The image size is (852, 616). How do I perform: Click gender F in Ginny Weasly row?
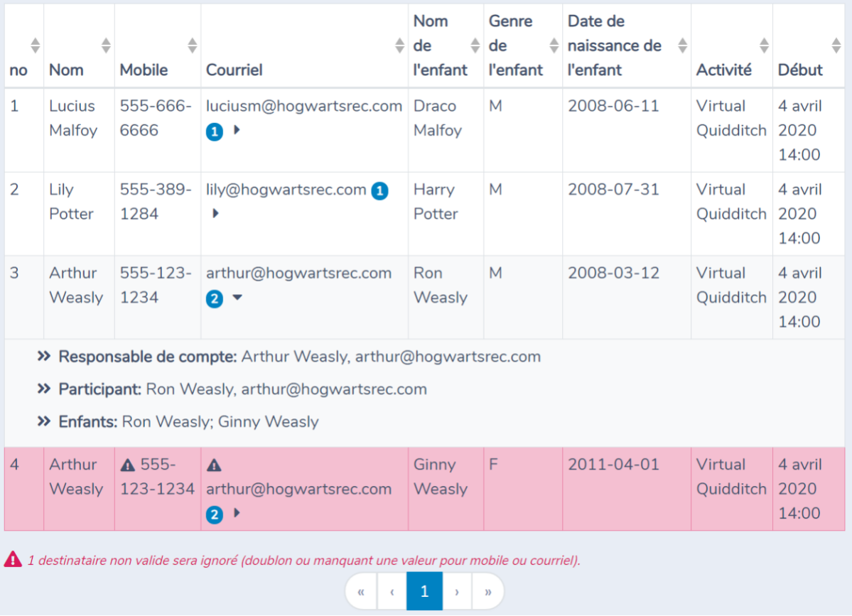[493, 465]
